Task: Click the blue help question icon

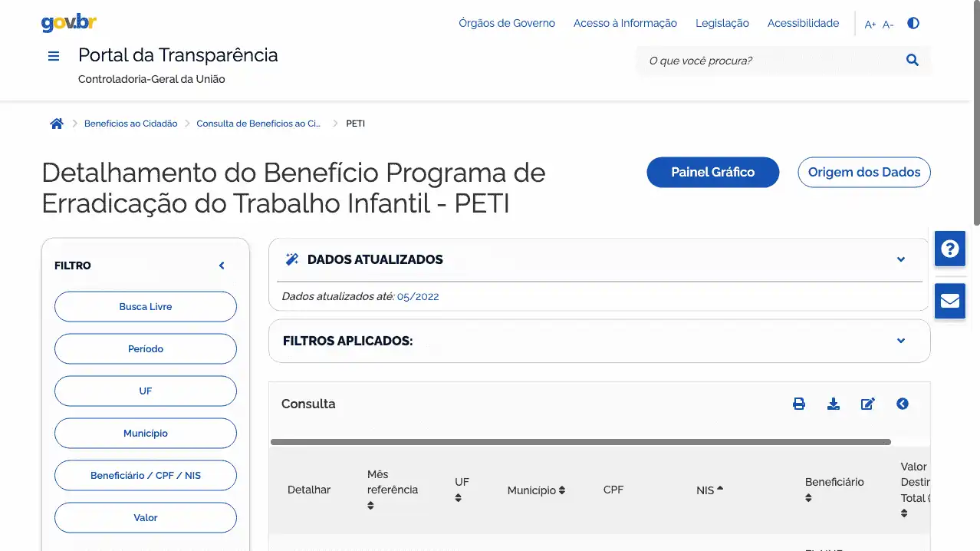Action: (949, 249)
